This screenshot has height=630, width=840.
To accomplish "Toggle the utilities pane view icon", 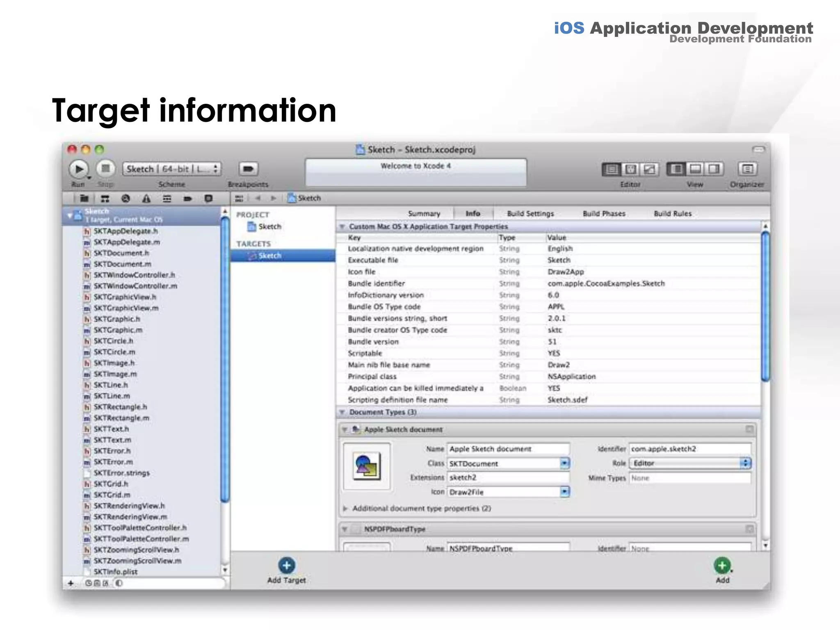I will [x=714, y=169].
